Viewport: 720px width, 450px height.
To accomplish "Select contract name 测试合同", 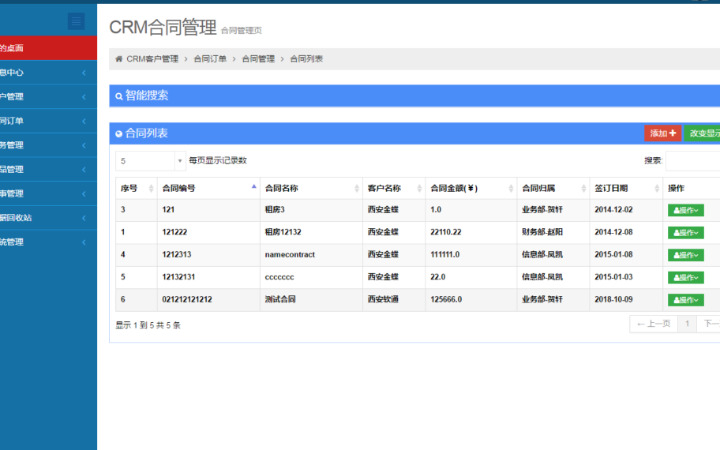I will (280, 300).
